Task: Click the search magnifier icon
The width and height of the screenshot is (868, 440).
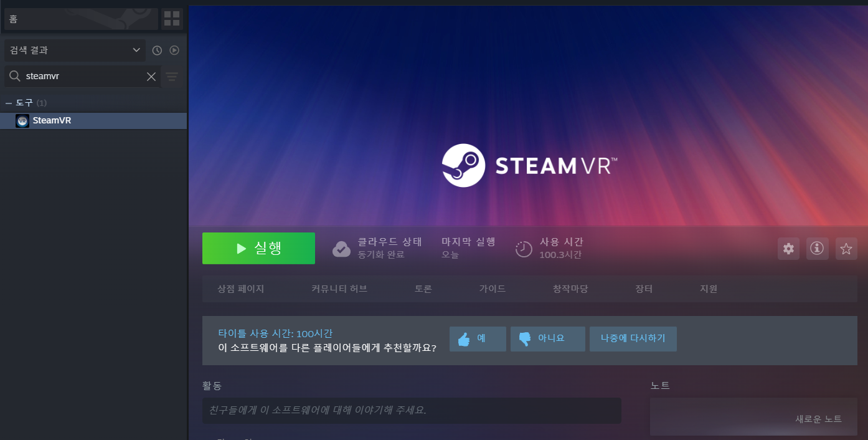Action: [x=14, y=77]
